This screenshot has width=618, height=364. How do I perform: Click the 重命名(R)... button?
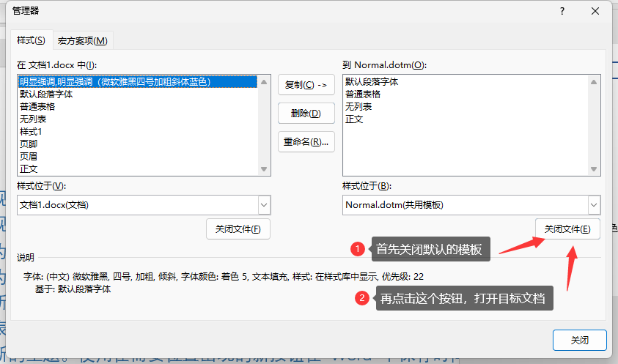tap(306, 142)
